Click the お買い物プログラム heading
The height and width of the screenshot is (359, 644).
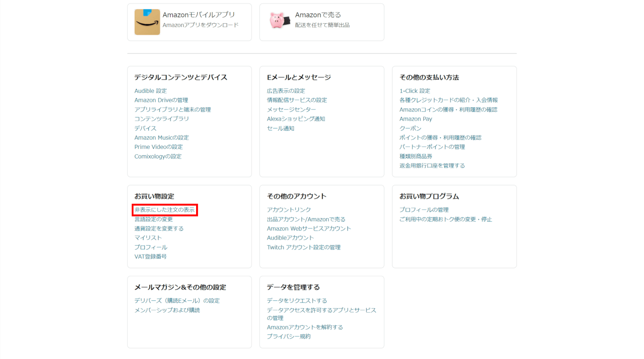pos(429,196)
